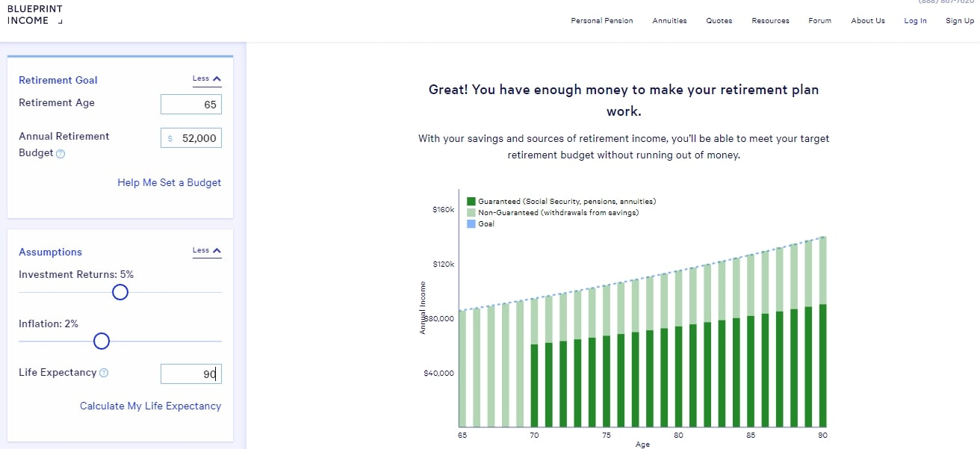Open the Resources menu
The image size is (980, 449).
(770, 21)
